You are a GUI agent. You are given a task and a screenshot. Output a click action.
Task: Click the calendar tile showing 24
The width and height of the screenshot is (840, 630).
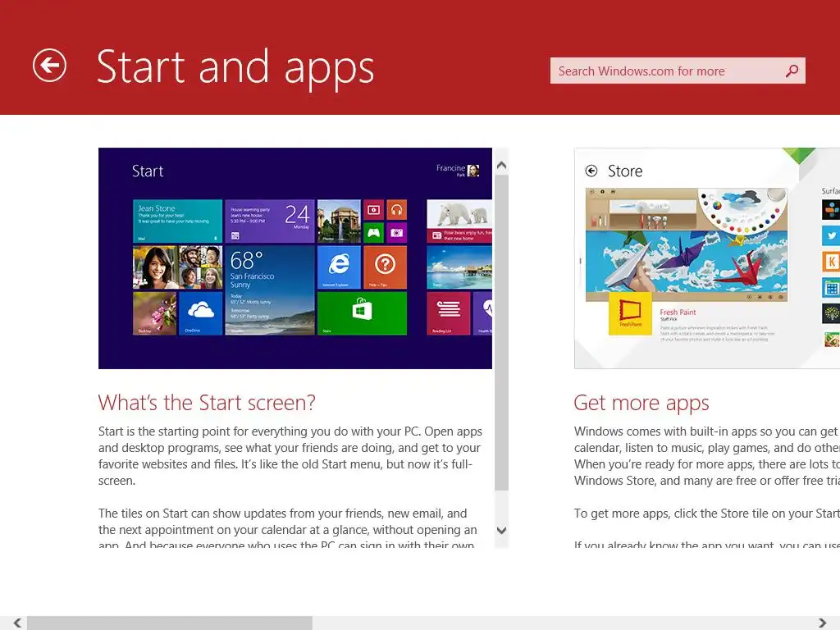270,221
